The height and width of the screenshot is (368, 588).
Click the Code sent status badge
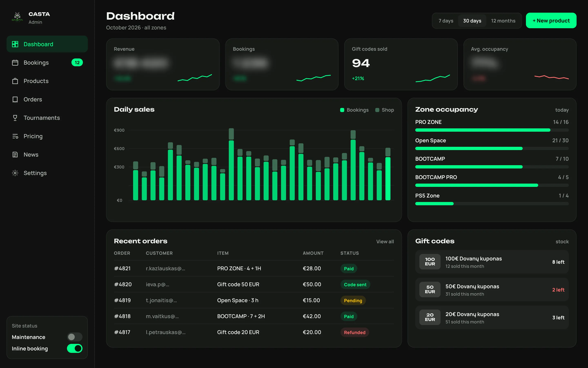point(355,285)
